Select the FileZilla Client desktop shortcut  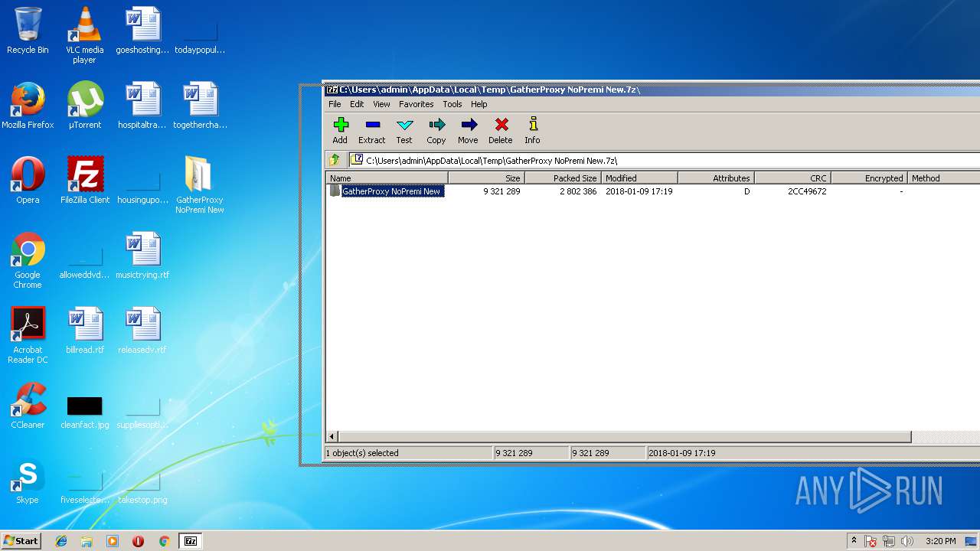[x=85, y=181]
